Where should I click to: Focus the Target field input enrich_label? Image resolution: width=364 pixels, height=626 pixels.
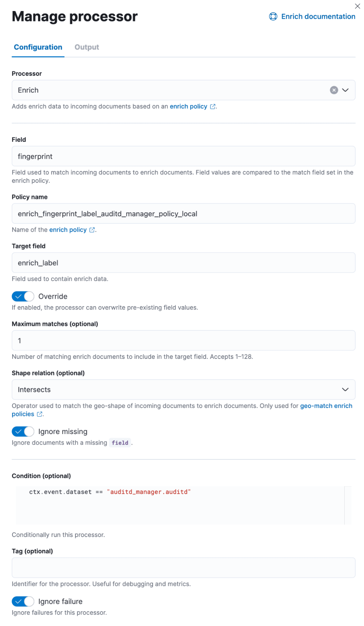183,263
